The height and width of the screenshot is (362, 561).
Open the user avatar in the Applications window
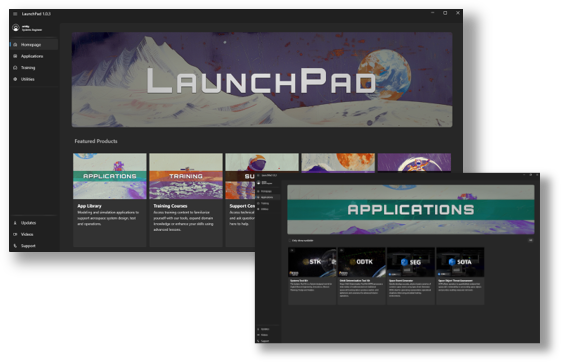tap(259, 183)
